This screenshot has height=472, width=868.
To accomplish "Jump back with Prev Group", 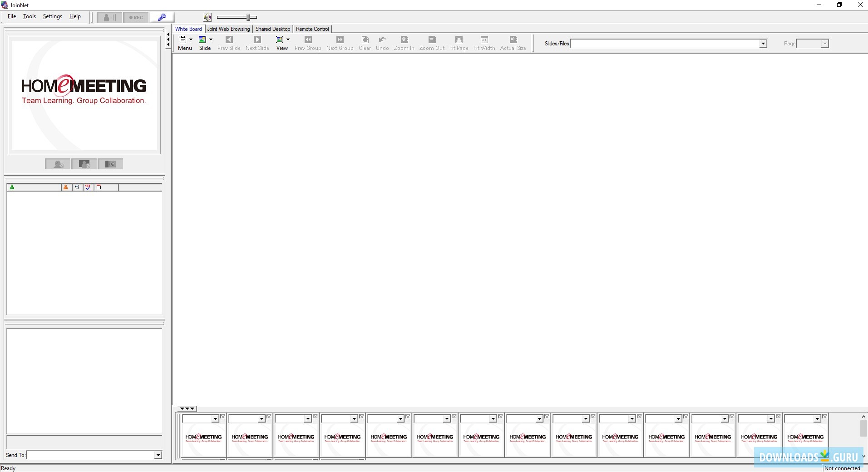I will point(308,43).
